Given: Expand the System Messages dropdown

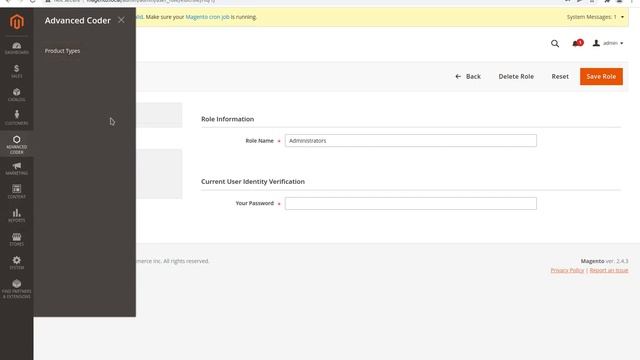Looking at the screenshot, I should (595, 17).
